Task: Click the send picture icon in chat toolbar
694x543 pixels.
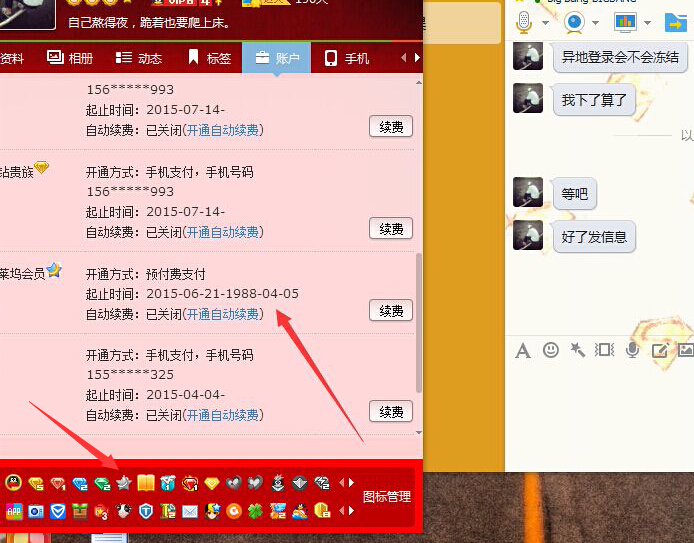Action: coord(686,350)
